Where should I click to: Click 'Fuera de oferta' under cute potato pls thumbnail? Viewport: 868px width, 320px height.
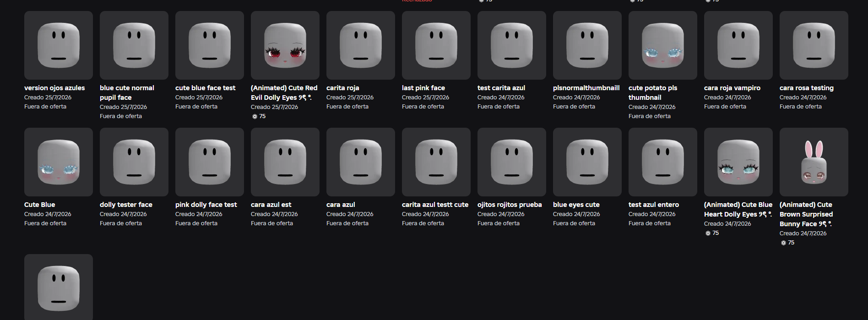[650, 116]
